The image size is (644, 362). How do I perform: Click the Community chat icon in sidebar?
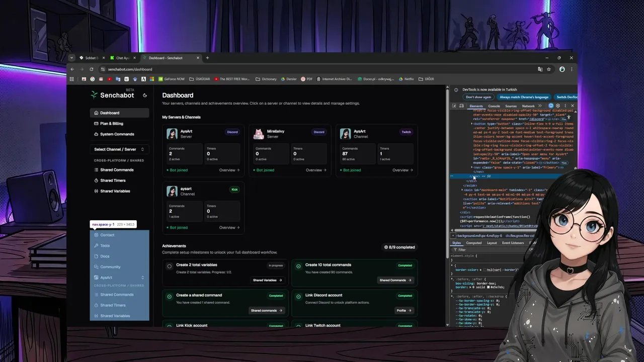(96, 266)
